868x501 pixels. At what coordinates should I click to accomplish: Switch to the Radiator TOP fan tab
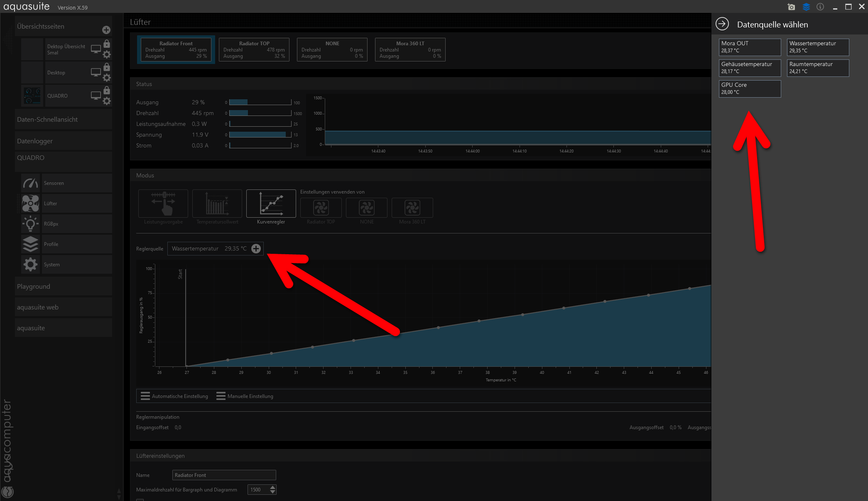(254, 49)
